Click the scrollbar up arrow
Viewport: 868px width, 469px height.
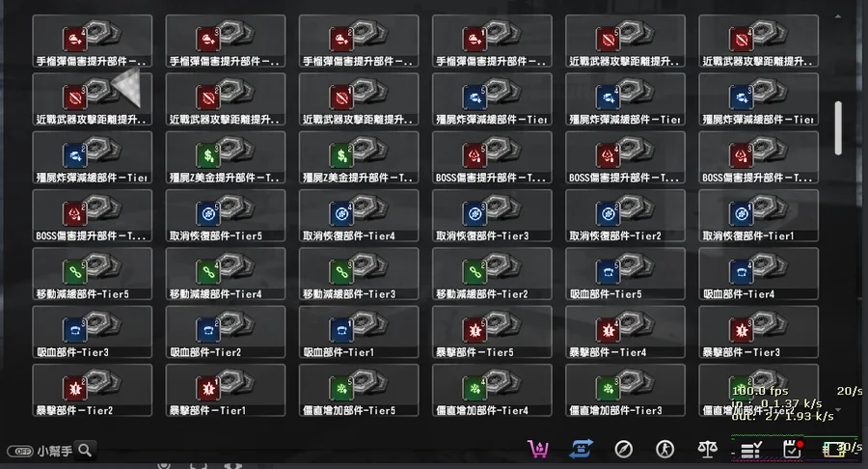[838, 16]
